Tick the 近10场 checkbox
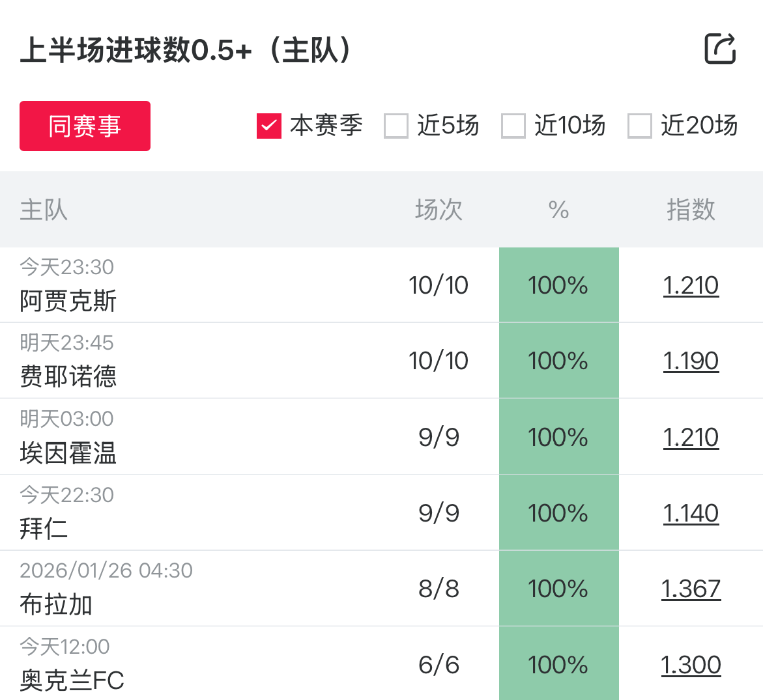The width and height of the screenshot is (763, 700). pos(513,126)
